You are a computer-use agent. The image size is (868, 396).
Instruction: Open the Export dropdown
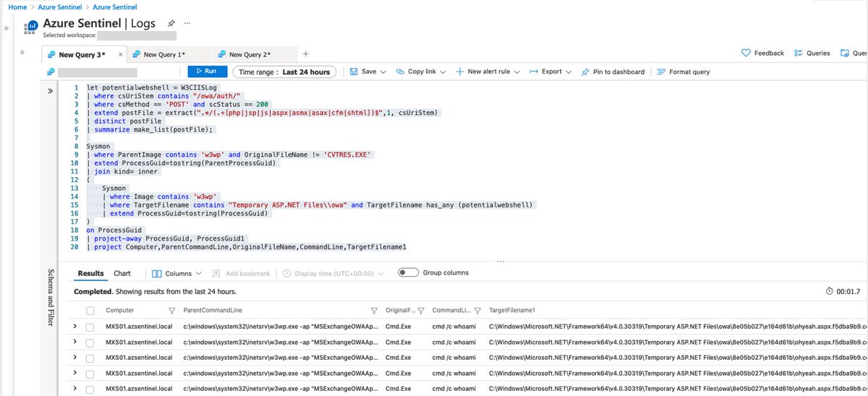[550, 72]
